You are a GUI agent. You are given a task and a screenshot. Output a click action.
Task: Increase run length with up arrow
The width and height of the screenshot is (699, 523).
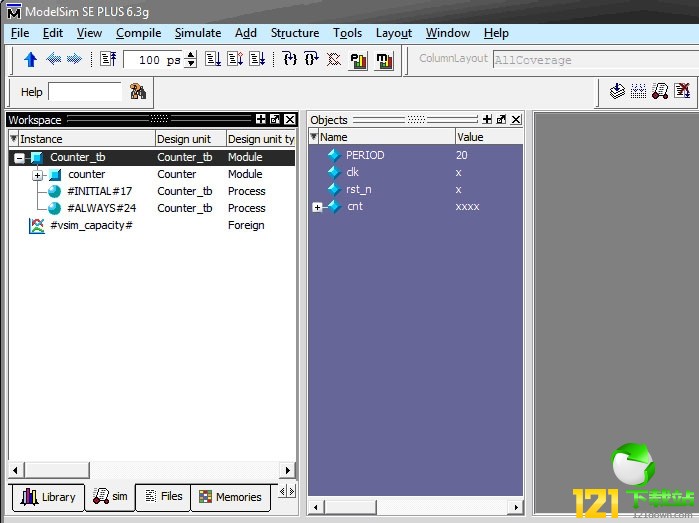(x=191, y=55)
